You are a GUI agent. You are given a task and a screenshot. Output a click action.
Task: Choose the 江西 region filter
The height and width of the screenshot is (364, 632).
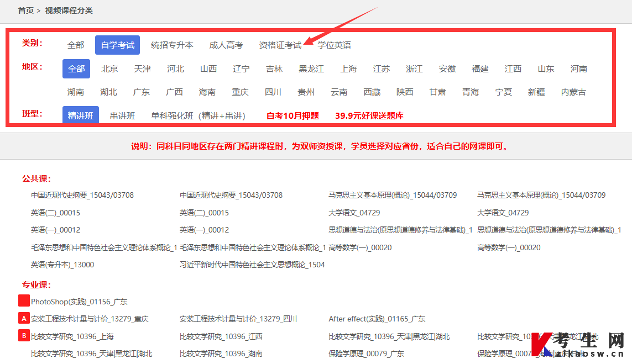[x=513, y=69]
